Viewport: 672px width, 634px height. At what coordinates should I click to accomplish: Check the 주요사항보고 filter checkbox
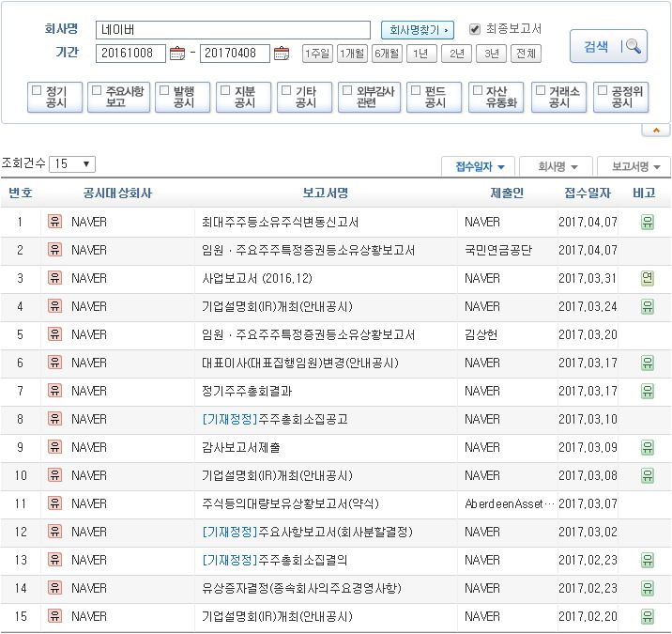[97, 90]
